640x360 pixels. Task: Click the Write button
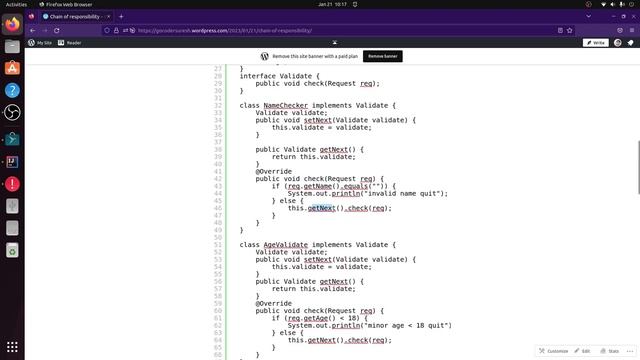pyautogui.click(x=596, y=43)
